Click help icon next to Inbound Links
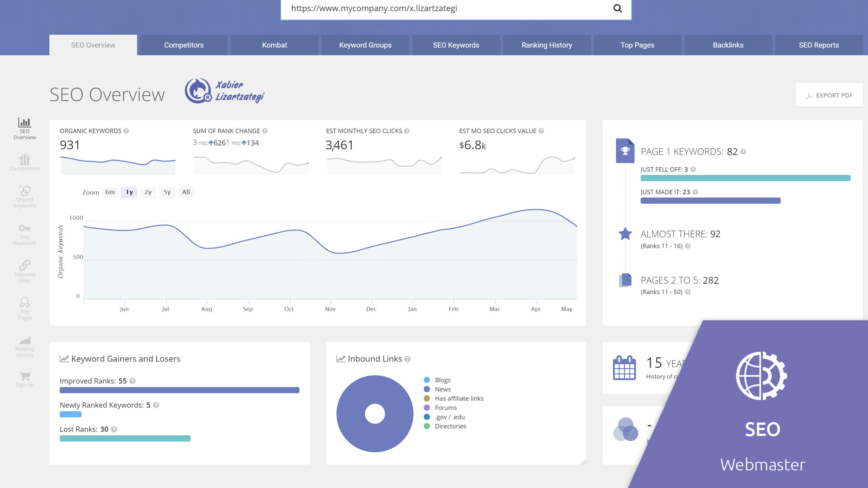This screenshot has height=488, width=868. pyautogui.click(x=407, y=359)
